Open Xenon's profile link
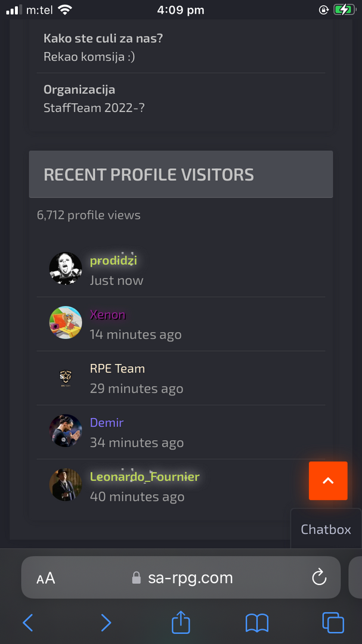 (x=108, y=315)
